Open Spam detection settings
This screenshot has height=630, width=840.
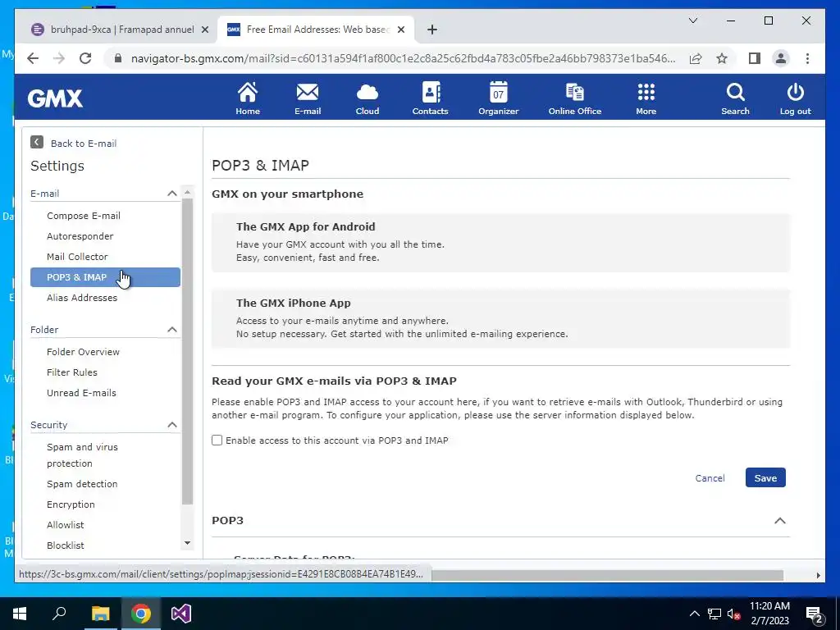point(82,484)
